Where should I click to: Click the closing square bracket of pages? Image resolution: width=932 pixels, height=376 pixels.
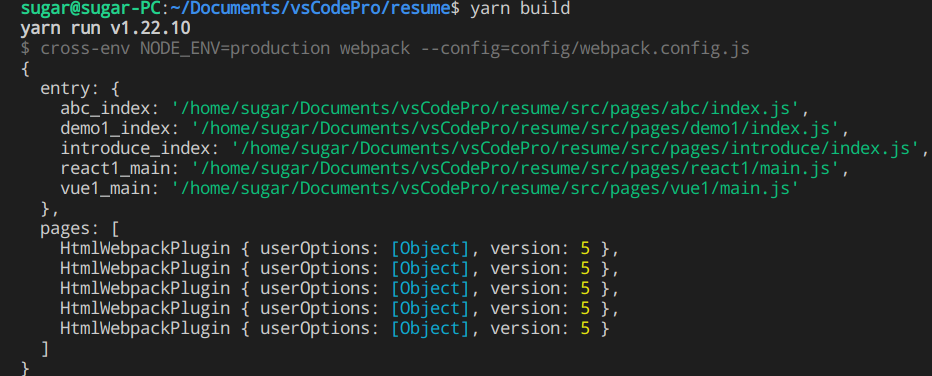click(45, 349)
